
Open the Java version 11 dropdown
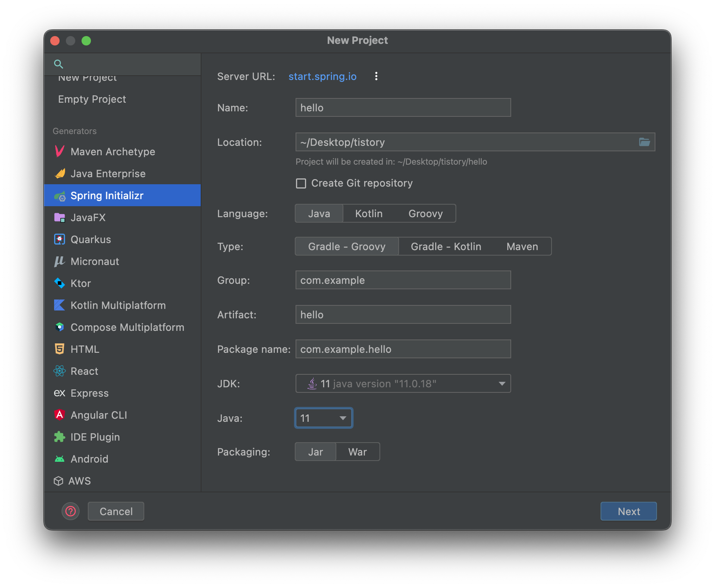324,418
